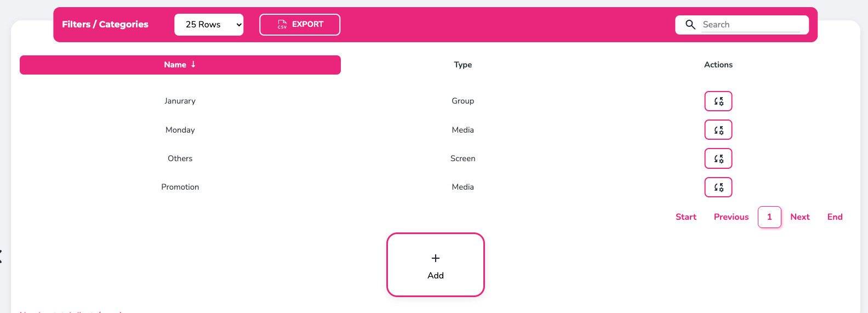Open settings action for Monday row
Screen dimensions: 868x313
(x=718, y=130)
